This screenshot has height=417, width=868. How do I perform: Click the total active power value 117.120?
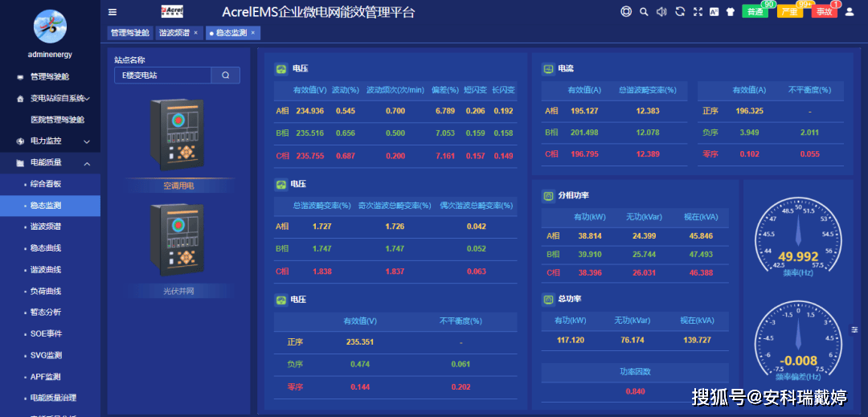tap(571, 340)
